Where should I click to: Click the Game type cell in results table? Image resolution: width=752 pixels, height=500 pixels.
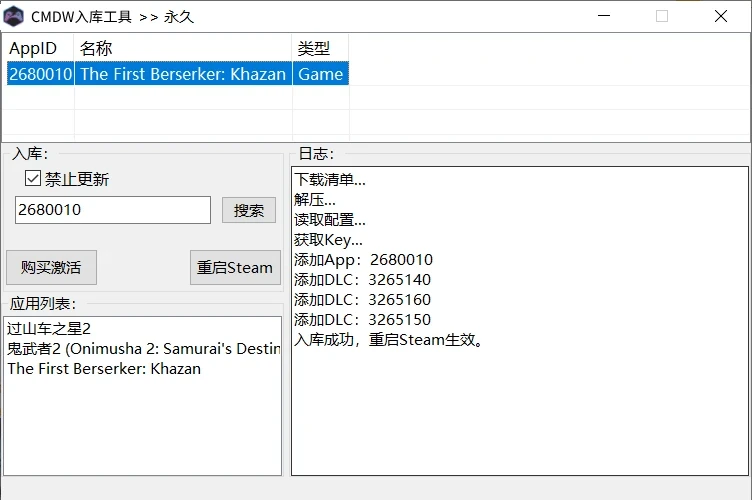click(320, 74)
